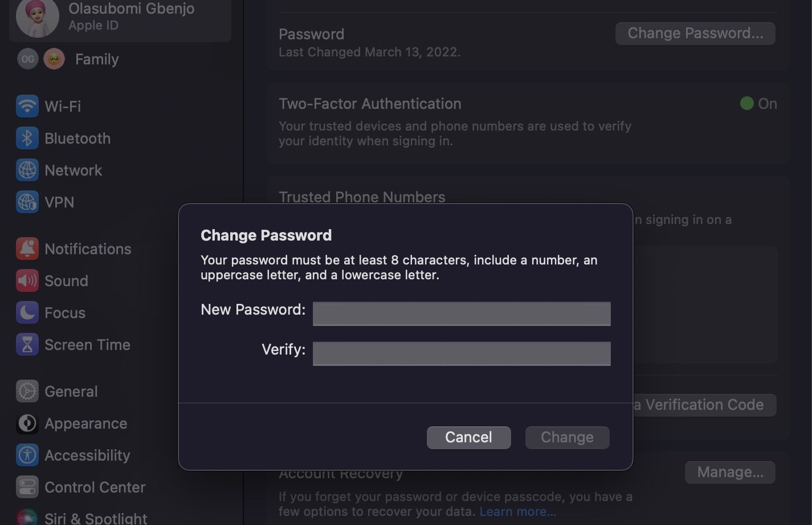Image resolution: width=812 pixels, height=525 pixels.
Task: Select the Focus moon icon
Action: [27, 313]
